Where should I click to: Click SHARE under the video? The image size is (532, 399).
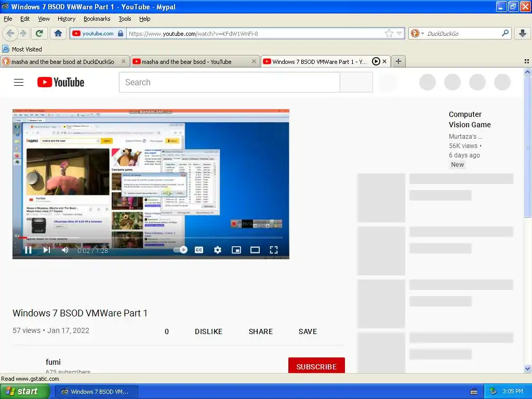[x=261, y=331]
